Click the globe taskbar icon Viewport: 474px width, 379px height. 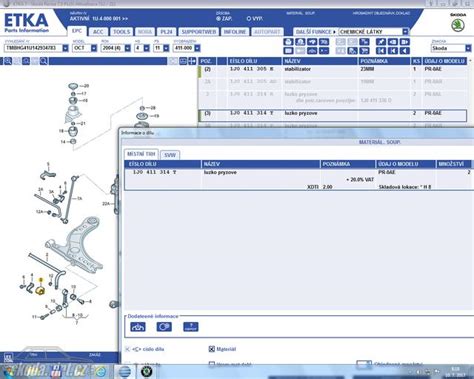tap(125, 371)
